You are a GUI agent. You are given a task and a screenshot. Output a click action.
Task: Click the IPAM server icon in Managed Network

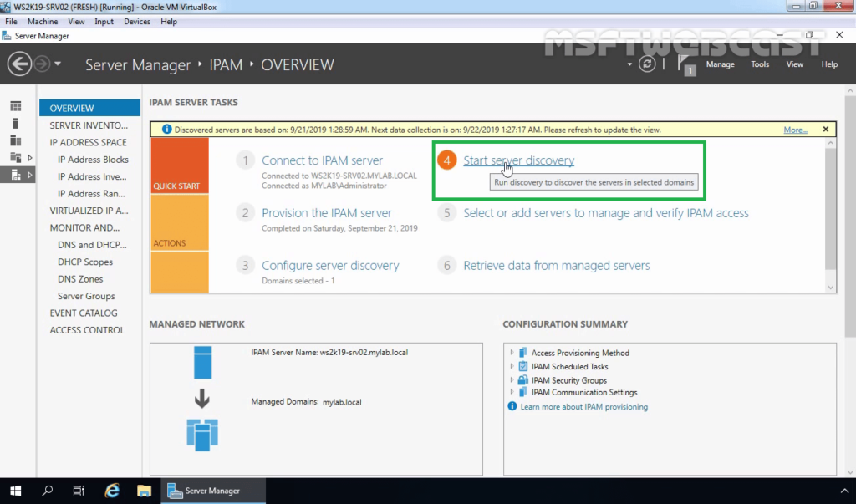click(202, 363)
